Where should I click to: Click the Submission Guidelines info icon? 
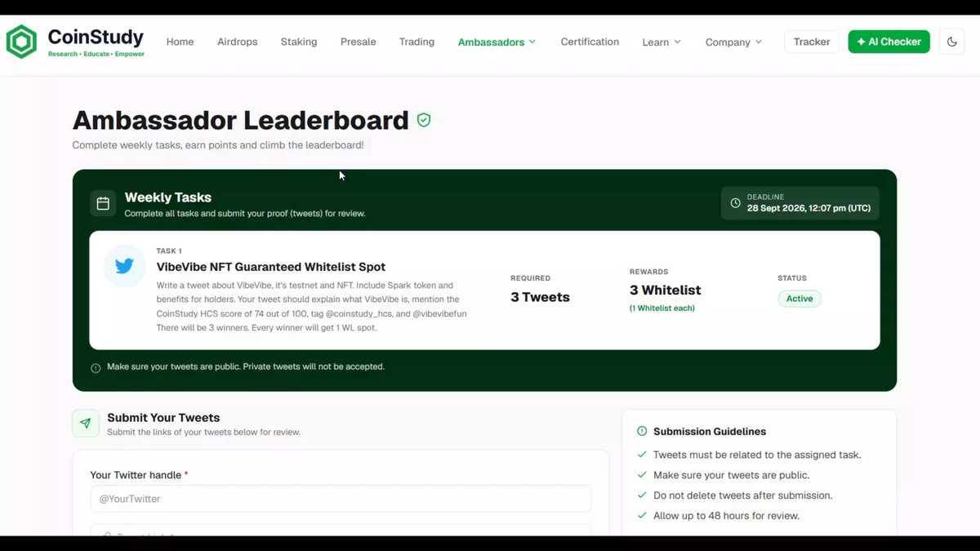tap(642, 431)
